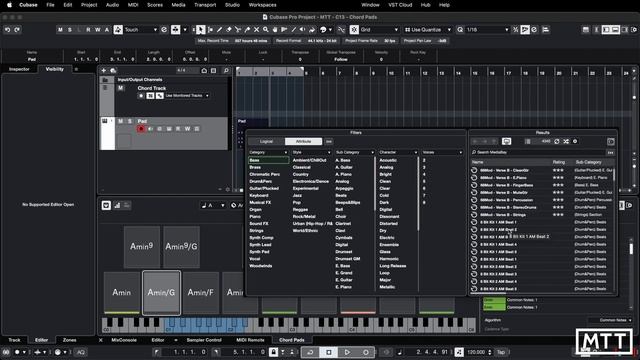Click the tempo value 120.000 field

[476, 352]
